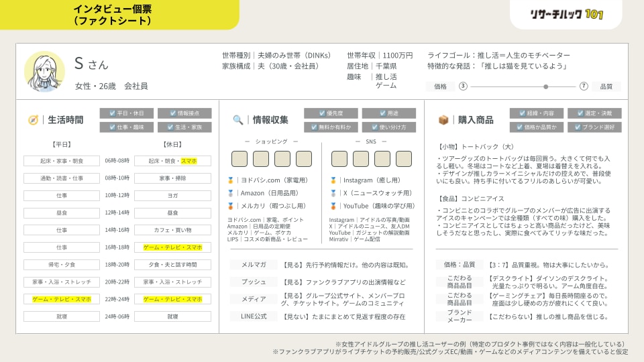Select the メルマガ label
This screenshot has height=362, width=644.
click(254, 265)
